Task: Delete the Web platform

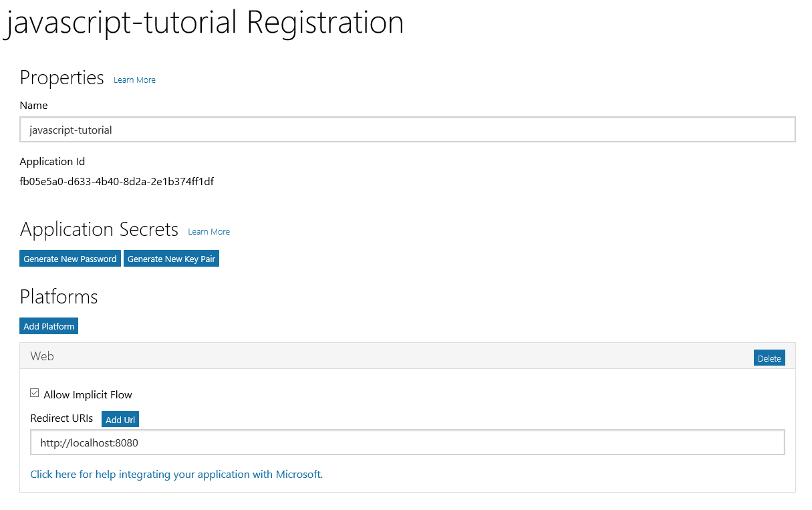Action: [x=769, y=358]
